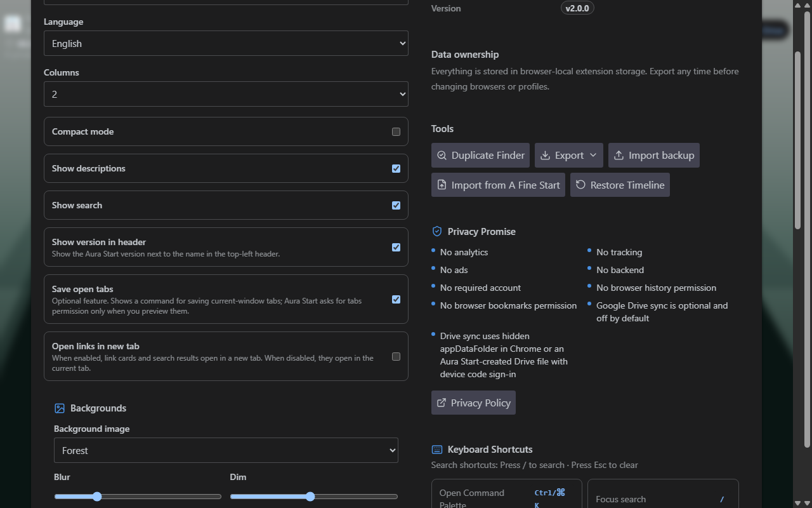The image size is (812, 508).
Task: Click 'No required account' text
Action: pos(480,288)
